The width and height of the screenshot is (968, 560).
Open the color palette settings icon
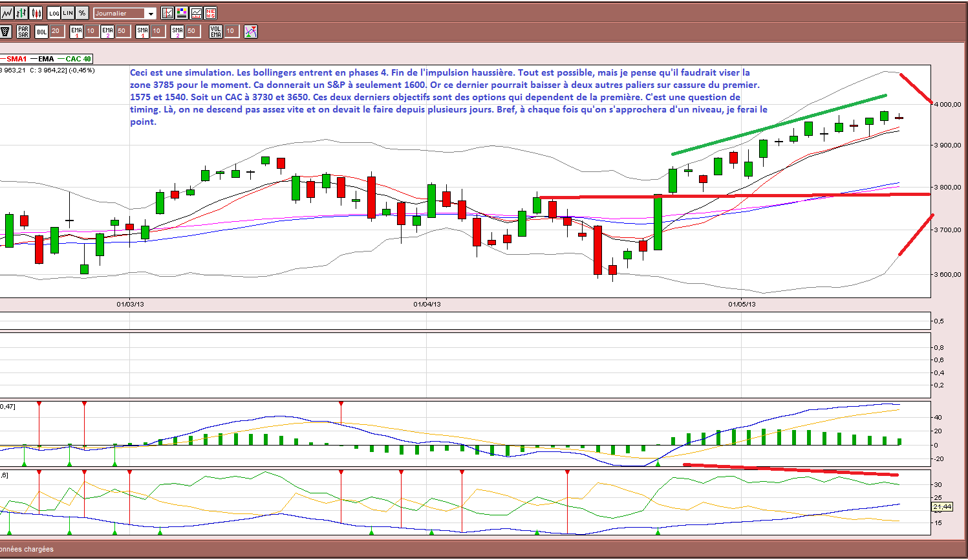pos(182,13)
